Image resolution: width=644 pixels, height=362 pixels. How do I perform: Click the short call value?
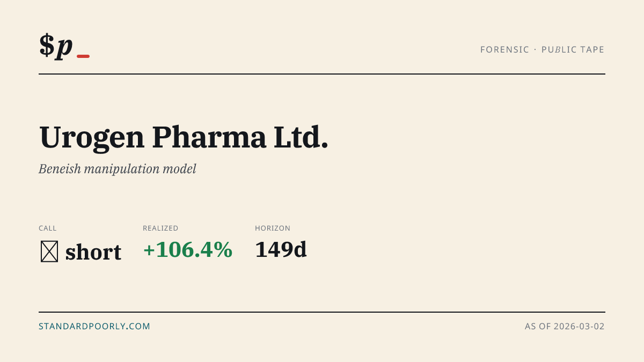click(93, 252)
